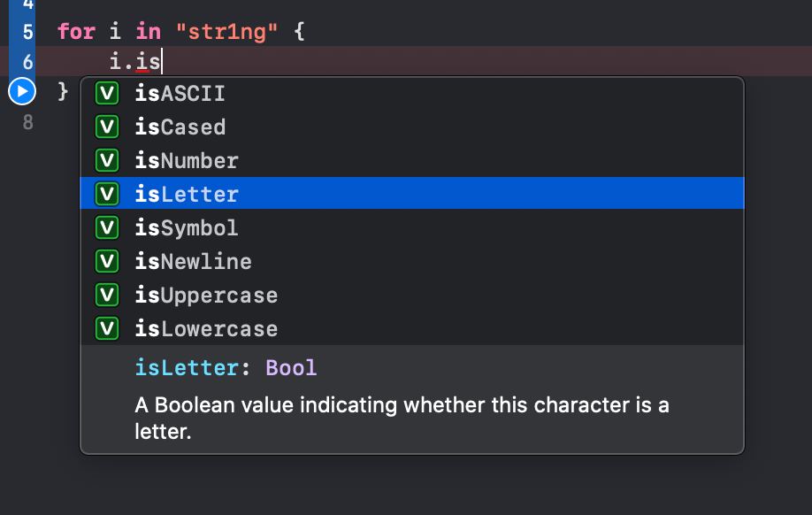Click the V icon beside isLetter
This screenshot has height=515, width=812.
[107, 194]
